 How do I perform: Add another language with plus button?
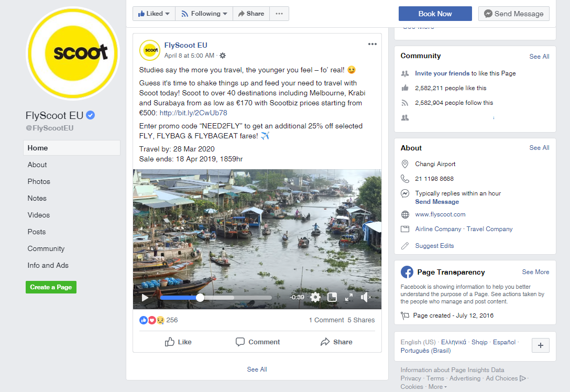[540, 345]
